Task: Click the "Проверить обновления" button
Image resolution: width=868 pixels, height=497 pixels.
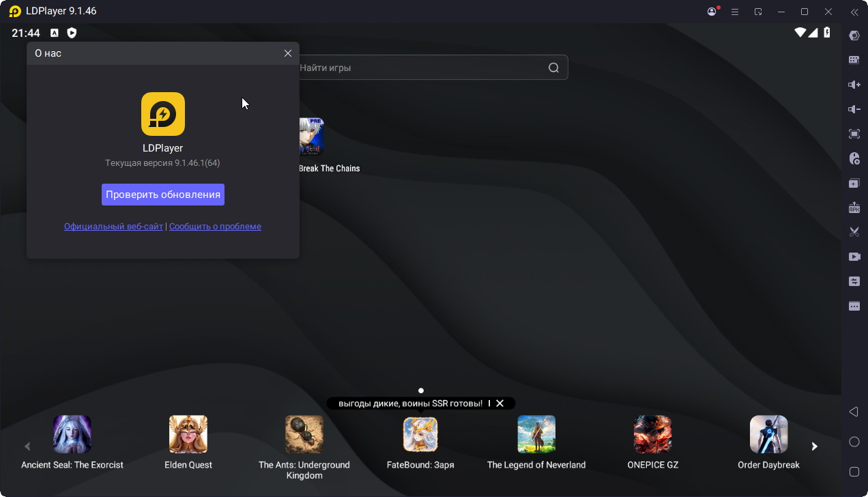Action: 163,195
